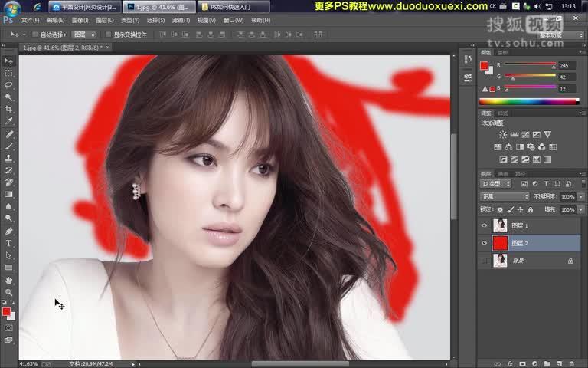Select the Eyedropper tool
The width and height of the screenshot is (588, 368).
(8, 121)
